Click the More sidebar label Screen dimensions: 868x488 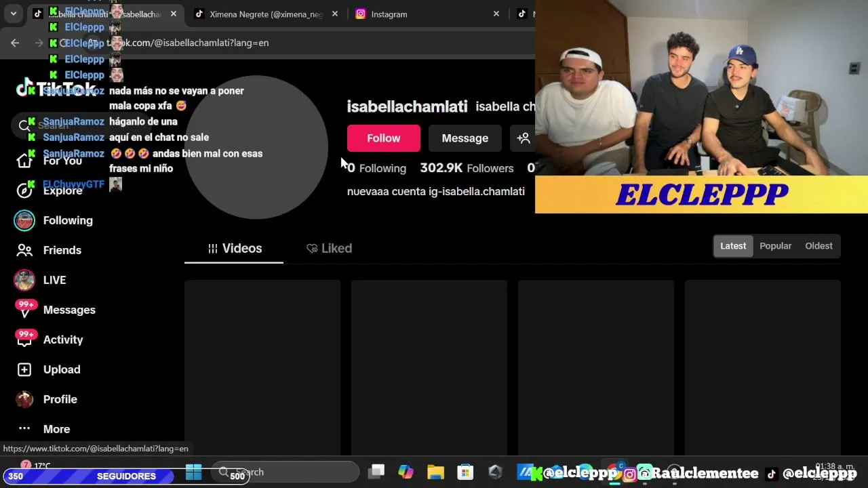coord(56,429)
